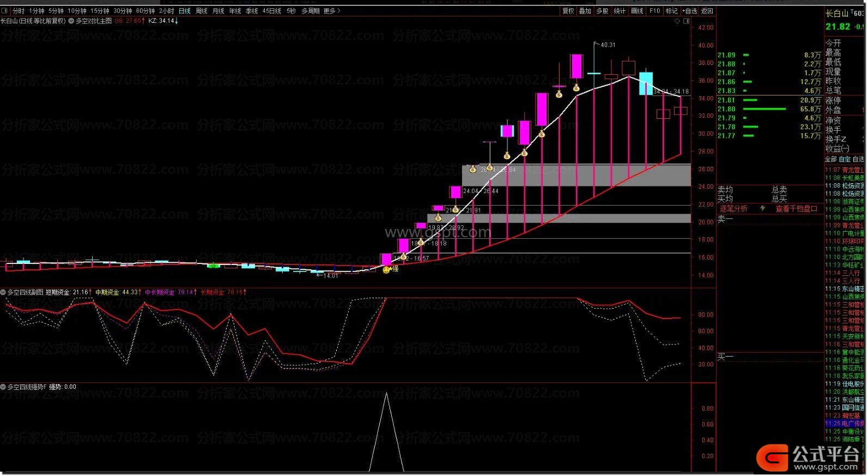The width and height of the screenshot is (868, 476).
Task: Click the white spike in 强势 sub-chart
Action: [x=387, y=431]
